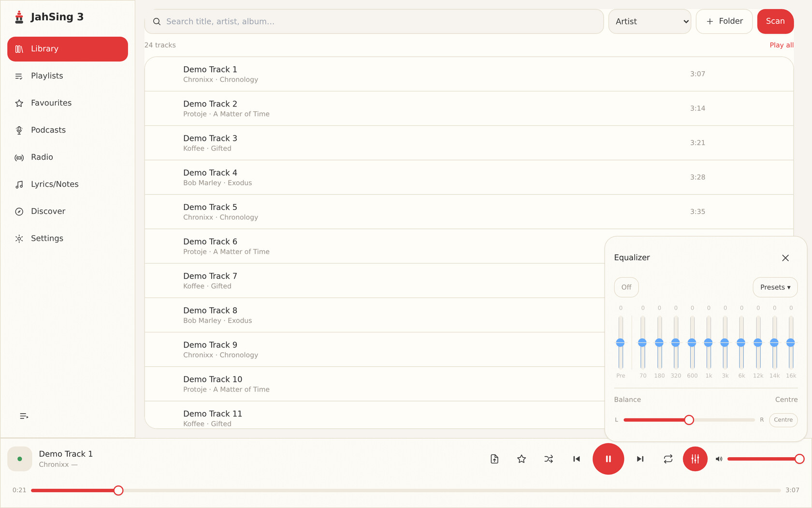Favourite the current track with star icon
The width and height of the screenshot is (812, 508).
[x=522, y=459]
